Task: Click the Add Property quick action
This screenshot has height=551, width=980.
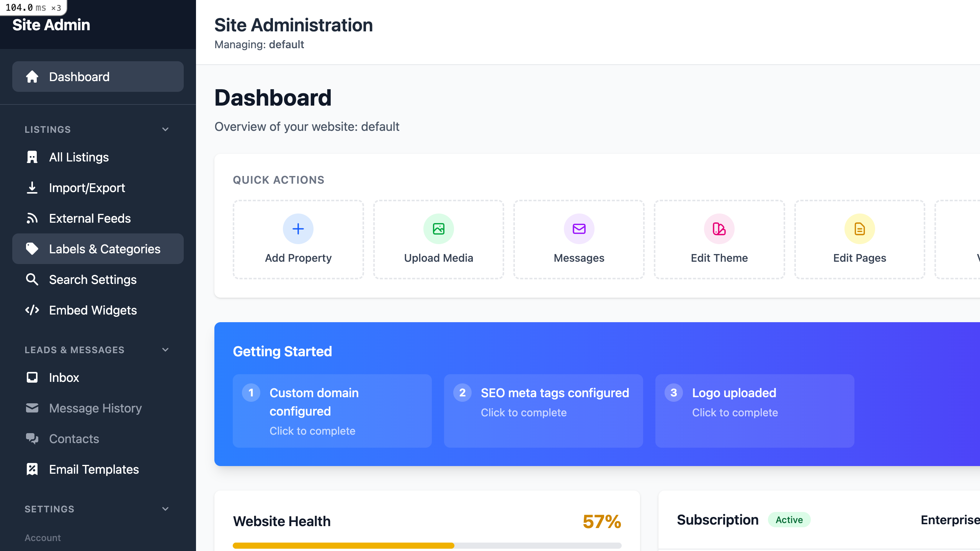Action: 298,239
